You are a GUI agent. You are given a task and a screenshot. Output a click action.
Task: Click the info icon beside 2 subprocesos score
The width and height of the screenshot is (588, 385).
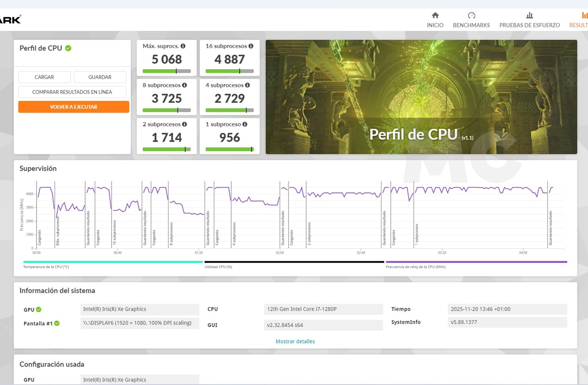(x=184, y=124)
